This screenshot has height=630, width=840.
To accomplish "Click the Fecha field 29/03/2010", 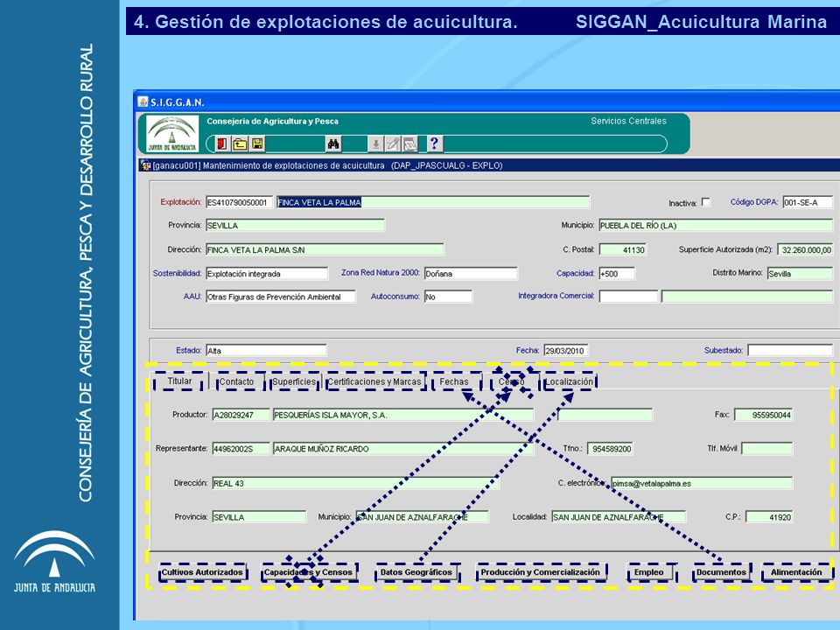I will 566,351.
